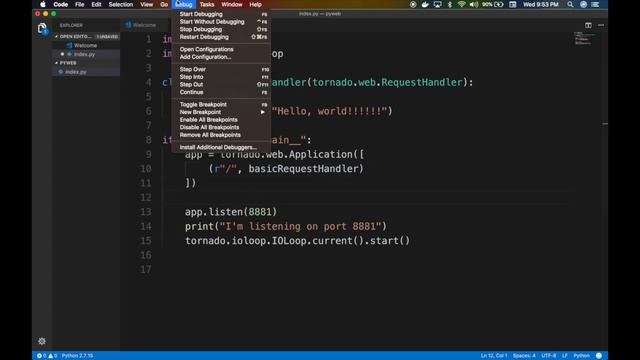This screenshot has height=360, width=640.
Task: Select Start Without Debugging
Action: point(221,22)
